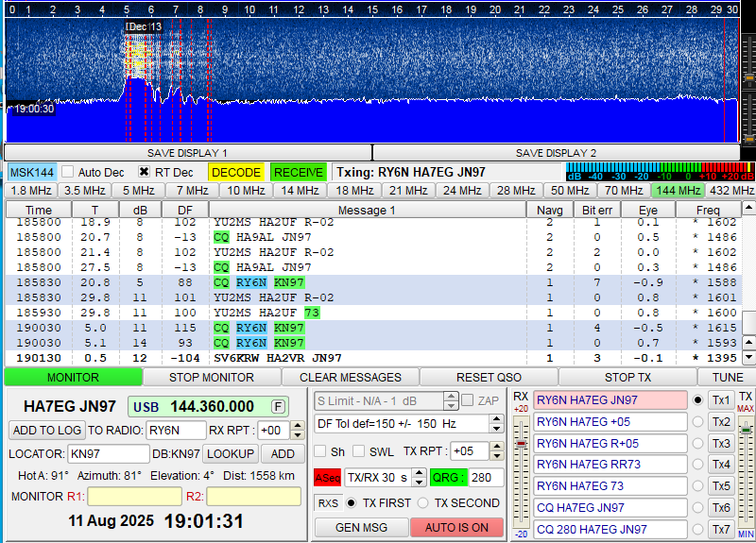This screenshot has height=543, width=756.
Task: Click the MSK144 mode indicator
Action: [x=31, y=173]
